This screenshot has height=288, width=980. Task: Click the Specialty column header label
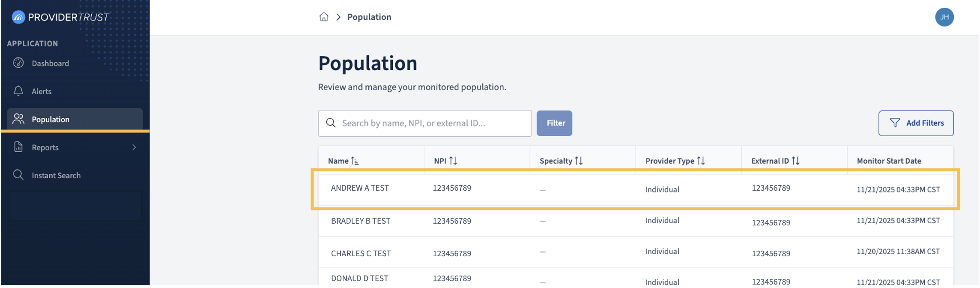[556, 161]
